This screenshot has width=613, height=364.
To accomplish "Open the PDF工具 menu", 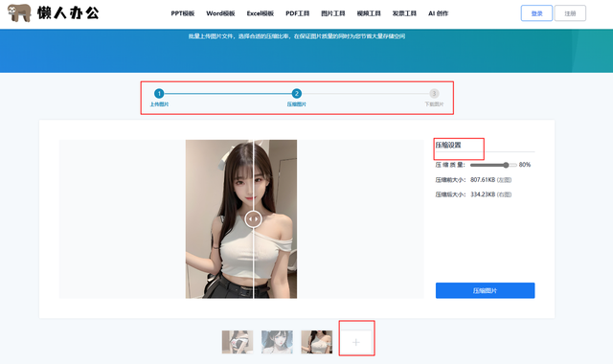I will (x=298, y=13).
